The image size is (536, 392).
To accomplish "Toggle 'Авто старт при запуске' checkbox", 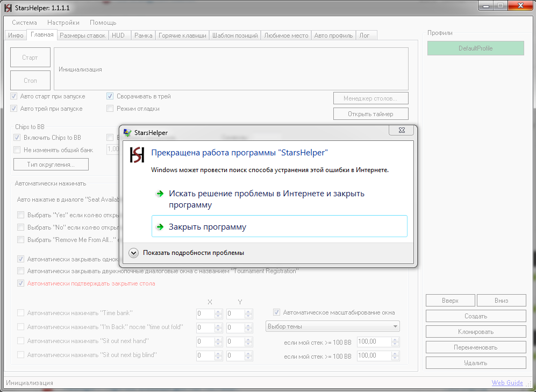I will click(x=13, y=96).
